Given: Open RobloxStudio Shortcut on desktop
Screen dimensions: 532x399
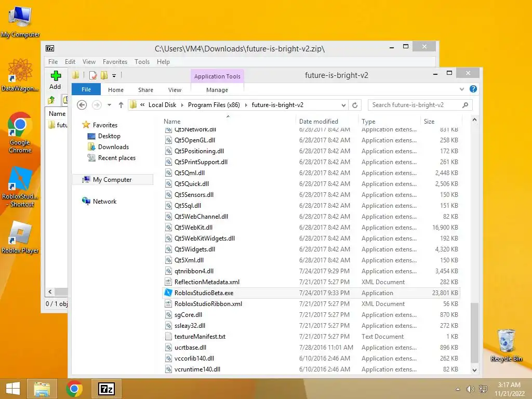Looking at the screenshot, I should point(20,187).
